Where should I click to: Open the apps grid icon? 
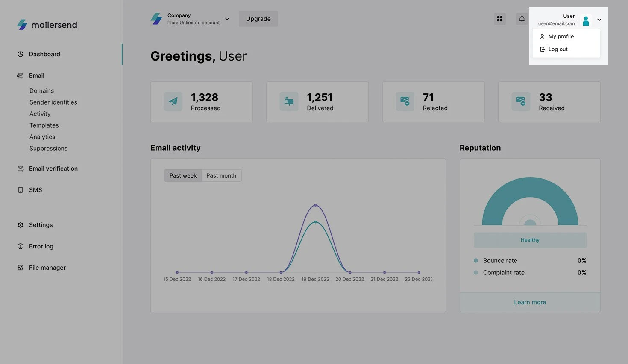pyautogui.click(x=499, y=19)
